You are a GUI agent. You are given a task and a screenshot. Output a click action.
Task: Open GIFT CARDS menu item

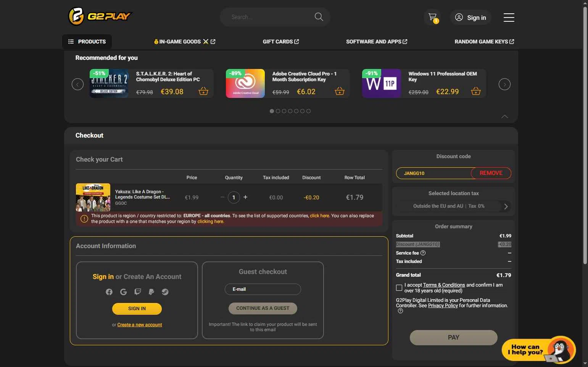click(x=281, y=42)
